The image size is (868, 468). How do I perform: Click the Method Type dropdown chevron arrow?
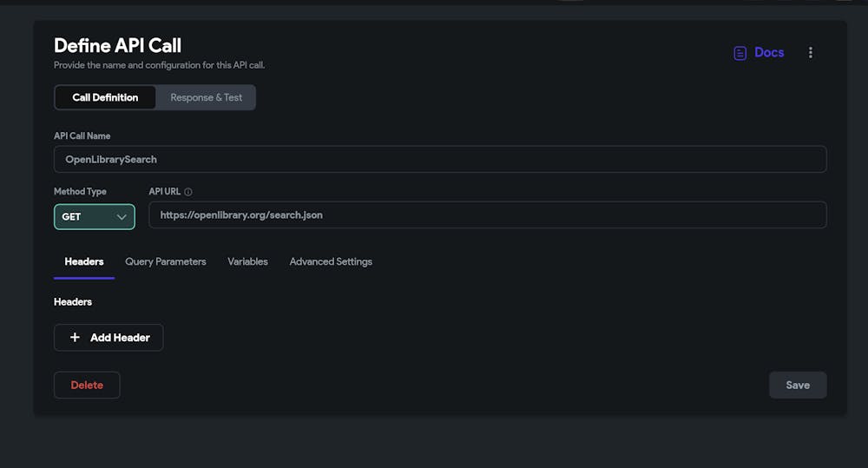122,217
